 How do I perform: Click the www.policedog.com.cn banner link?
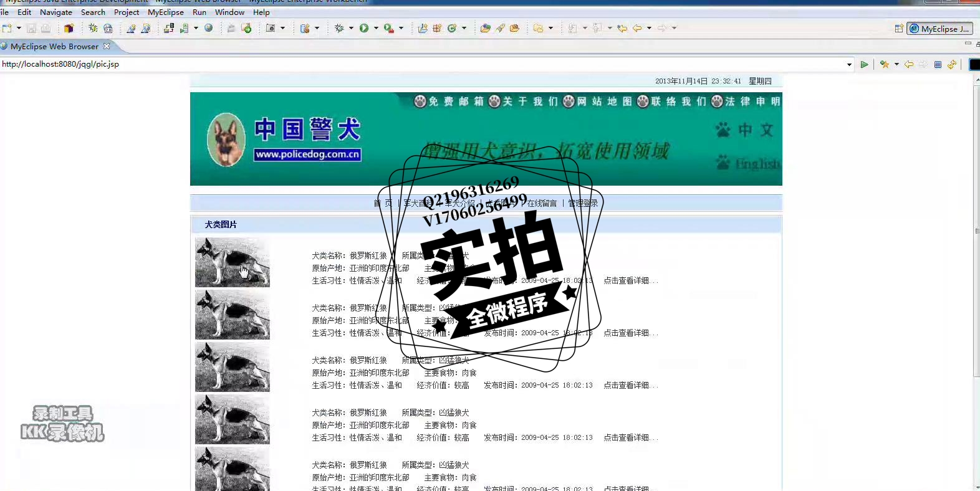[x=307, y=155]
